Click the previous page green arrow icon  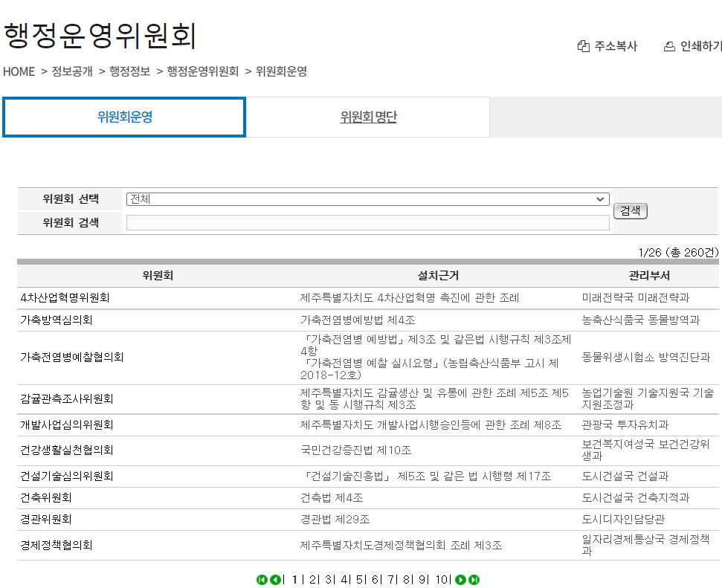(274, 579)
